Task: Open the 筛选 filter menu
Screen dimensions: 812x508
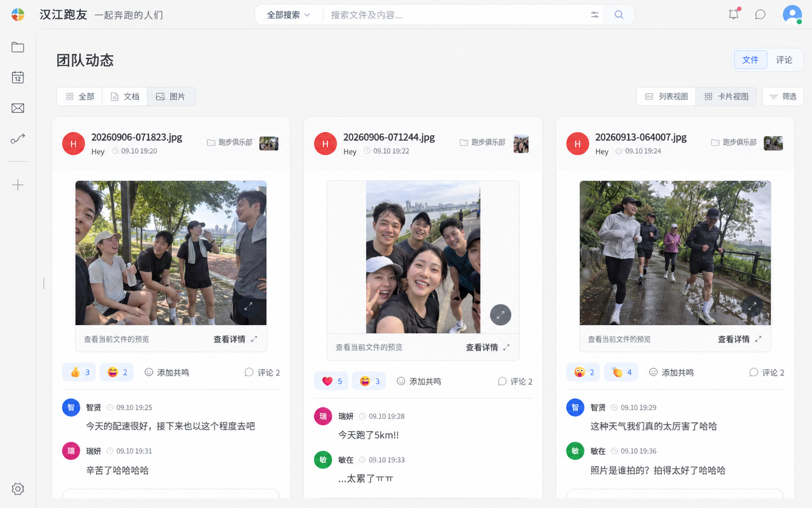Action: (x=783, y=96)
